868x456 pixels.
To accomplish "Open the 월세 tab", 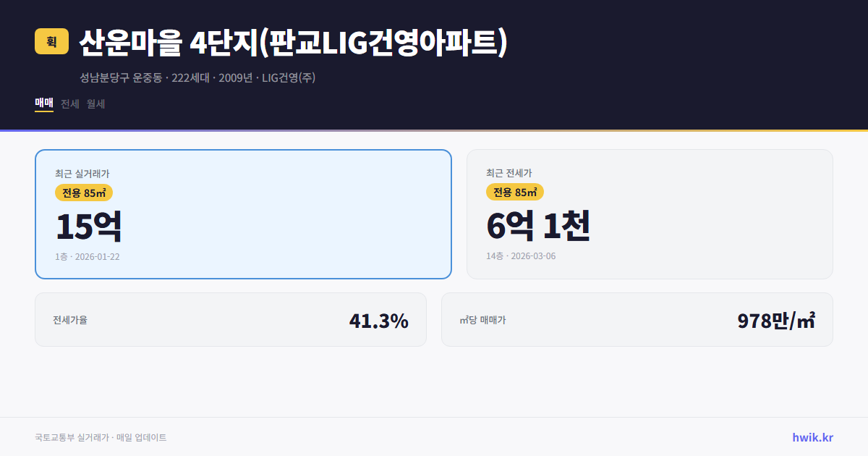I will coord(95,104).
